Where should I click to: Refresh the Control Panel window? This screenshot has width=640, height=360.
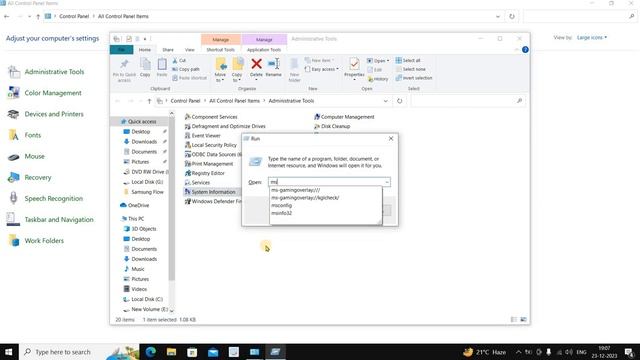pos(512,16)
